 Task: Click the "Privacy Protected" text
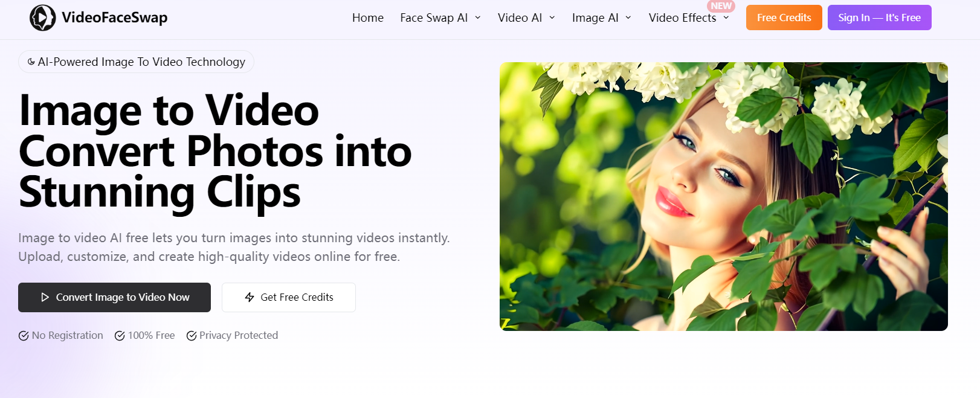[x=239, y=335]
